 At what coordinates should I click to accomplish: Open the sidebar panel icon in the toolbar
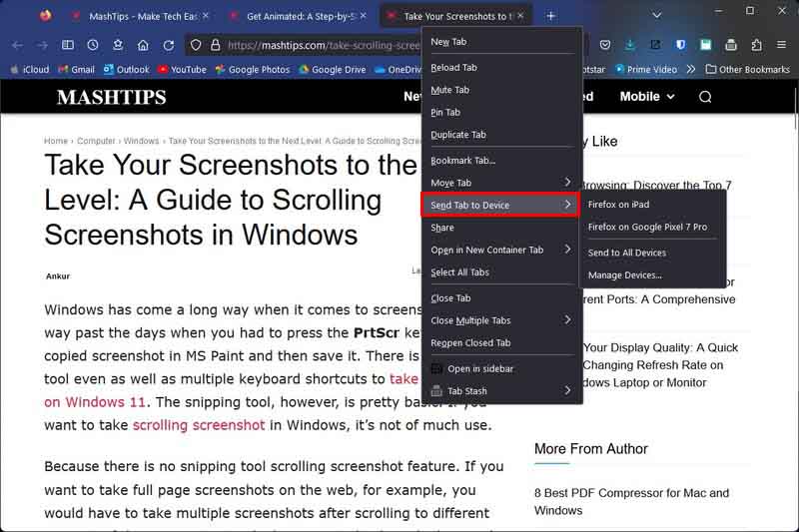[68, 45]
